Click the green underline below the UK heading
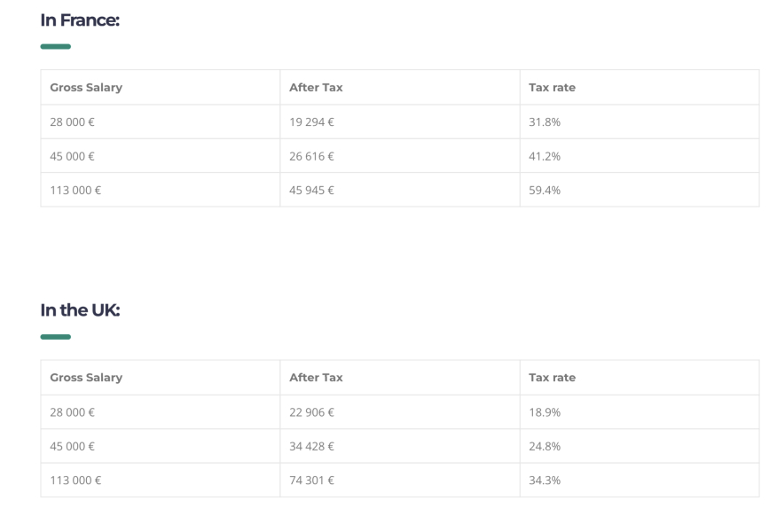This screenshot has height=532, width=777. [56, 337]
